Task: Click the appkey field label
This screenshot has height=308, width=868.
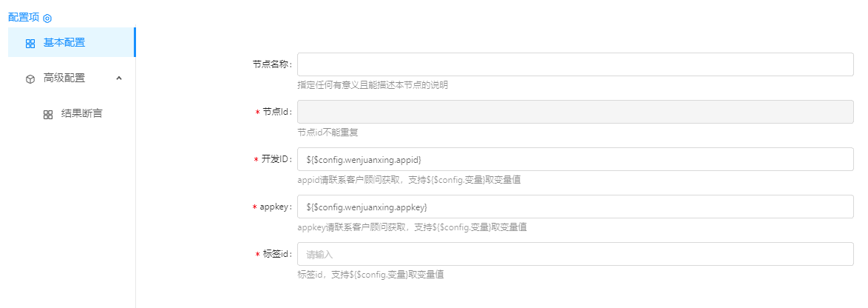Action: (x=277, y=207)
